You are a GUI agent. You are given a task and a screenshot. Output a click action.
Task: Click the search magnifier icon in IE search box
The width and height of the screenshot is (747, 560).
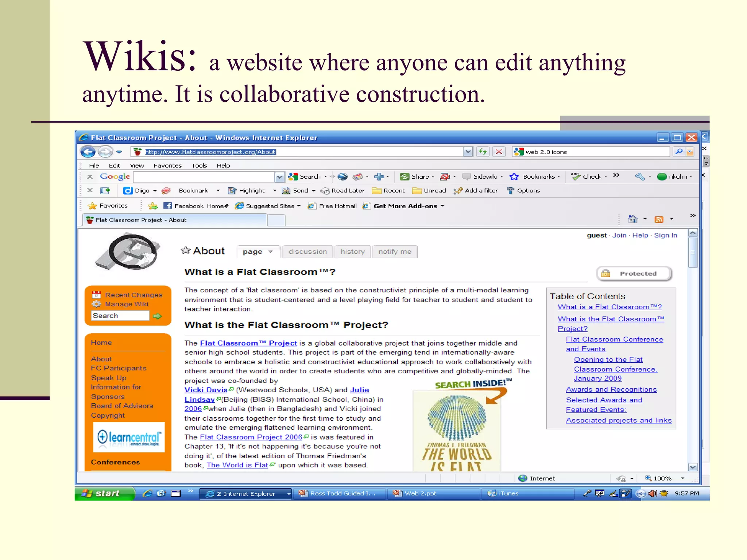pyautogui.click(x=679, y=152)
